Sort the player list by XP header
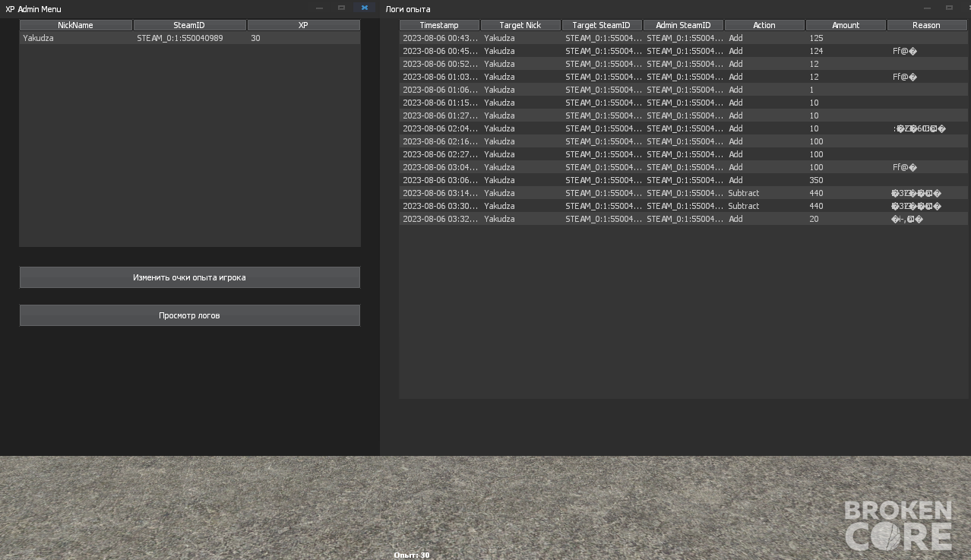 click(303, 25)
